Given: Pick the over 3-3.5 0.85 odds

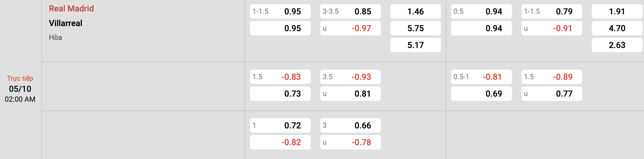Looking at the screenshot, I should (350, 11).
